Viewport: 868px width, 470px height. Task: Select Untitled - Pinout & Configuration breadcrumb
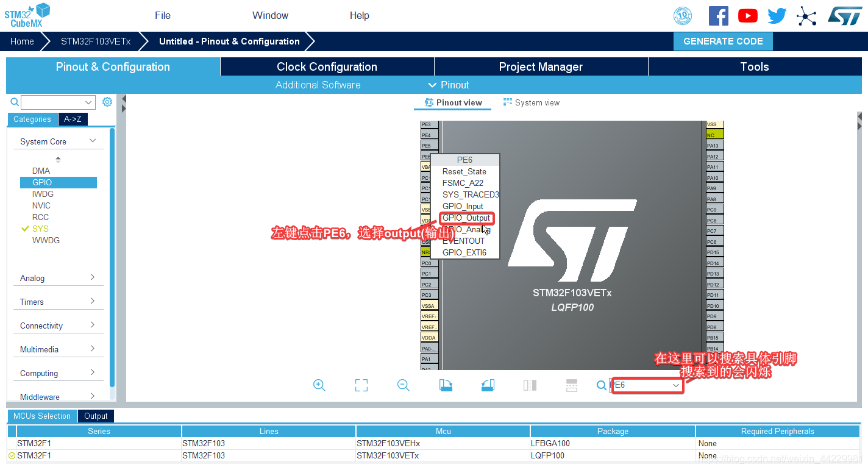(229, 41)
